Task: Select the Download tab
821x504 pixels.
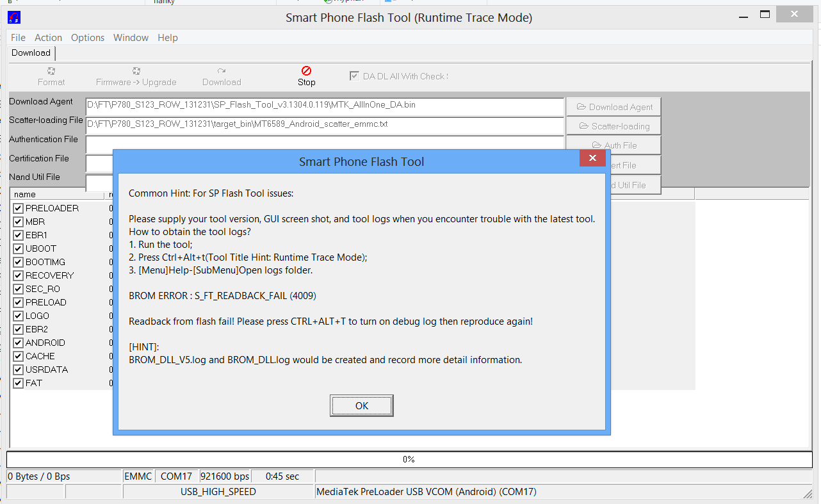Action: (31, 53)
